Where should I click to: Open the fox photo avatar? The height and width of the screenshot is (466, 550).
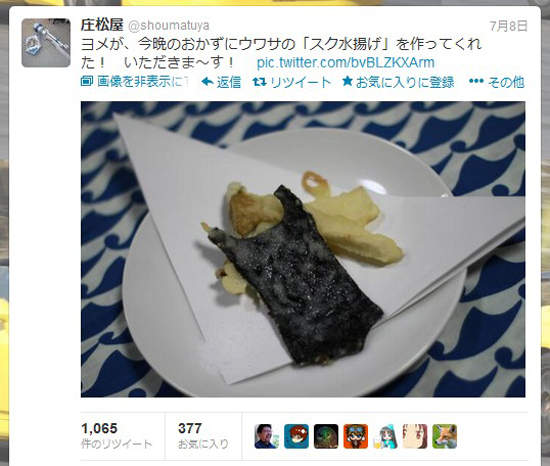click(445, 436)
